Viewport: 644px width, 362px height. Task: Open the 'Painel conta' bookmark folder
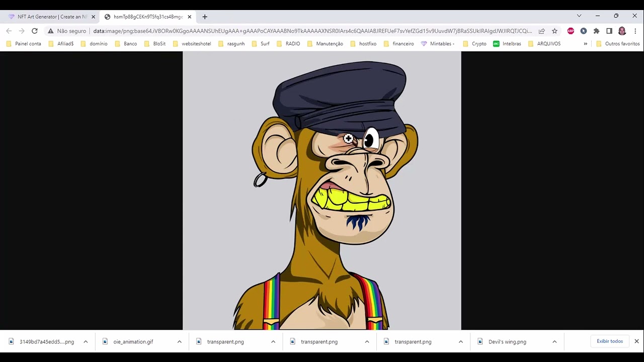coord(24,44)
